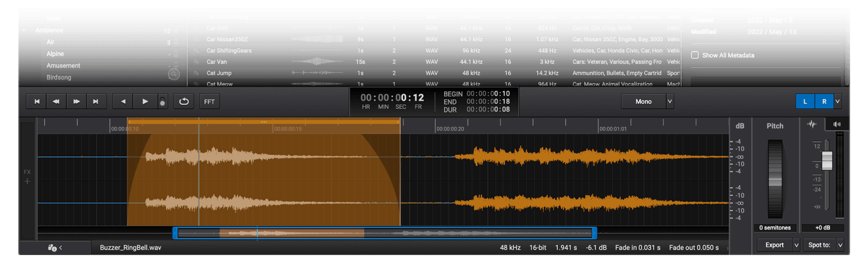Click the orange selection range bar in ruler
This screenshot has height=261, width=868.
click(x=264, y=122)
